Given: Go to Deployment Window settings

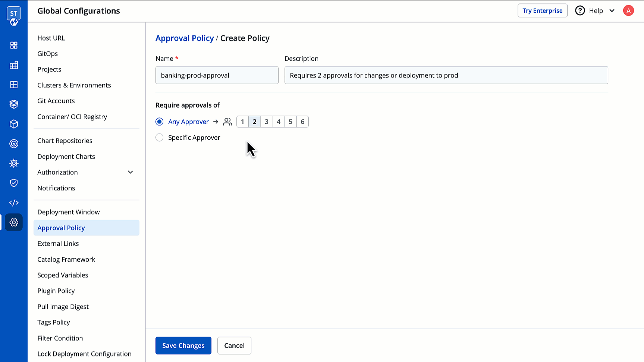Looking at the screenshot, I should point(68,212).
